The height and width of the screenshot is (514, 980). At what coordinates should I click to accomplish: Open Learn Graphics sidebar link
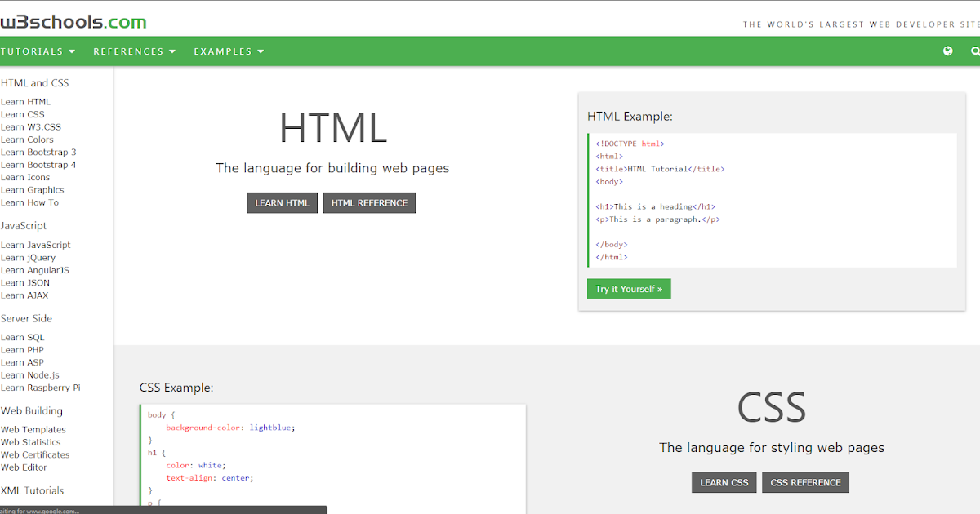point(33,190)
